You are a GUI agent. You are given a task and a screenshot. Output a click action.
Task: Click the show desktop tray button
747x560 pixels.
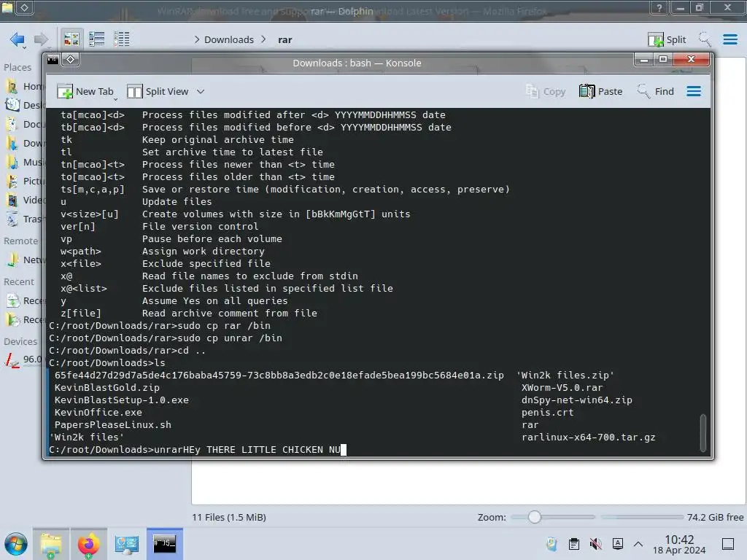728,544
